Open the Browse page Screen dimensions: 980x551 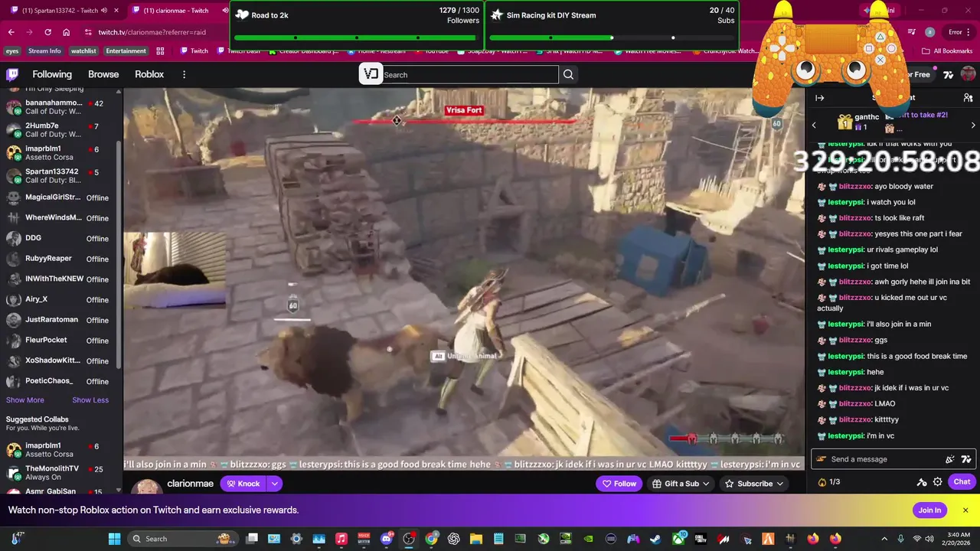pyautogui.click(x=103, y=74)
